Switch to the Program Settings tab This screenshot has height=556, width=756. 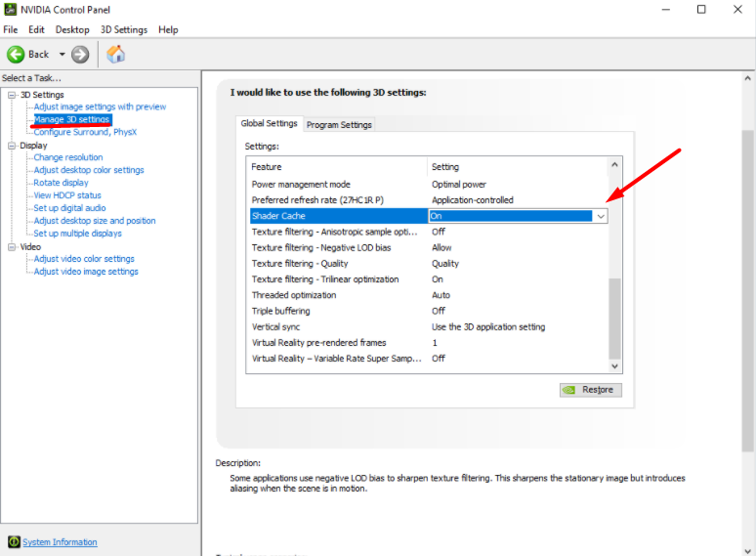[x=339, y=125]
